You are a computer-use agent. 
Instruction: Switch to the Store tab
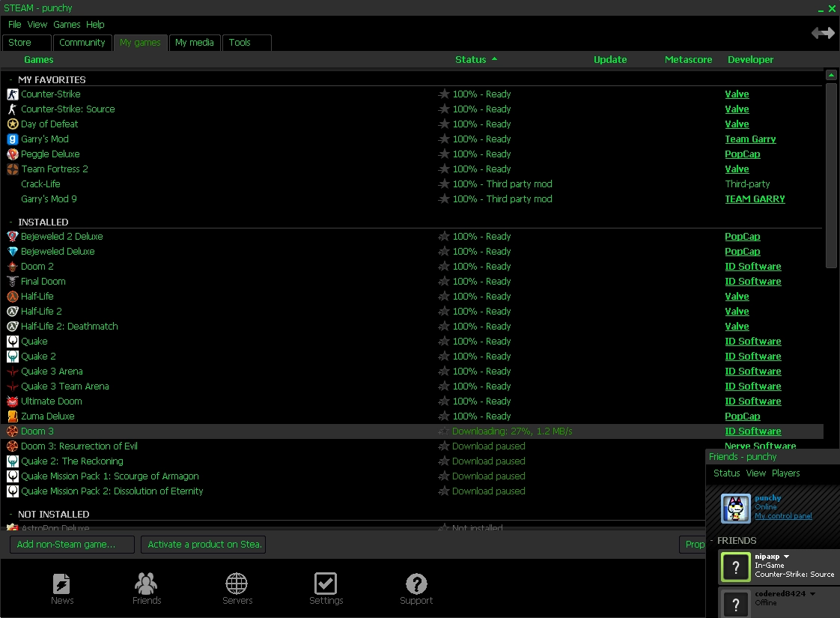click(x=27, y=43)
